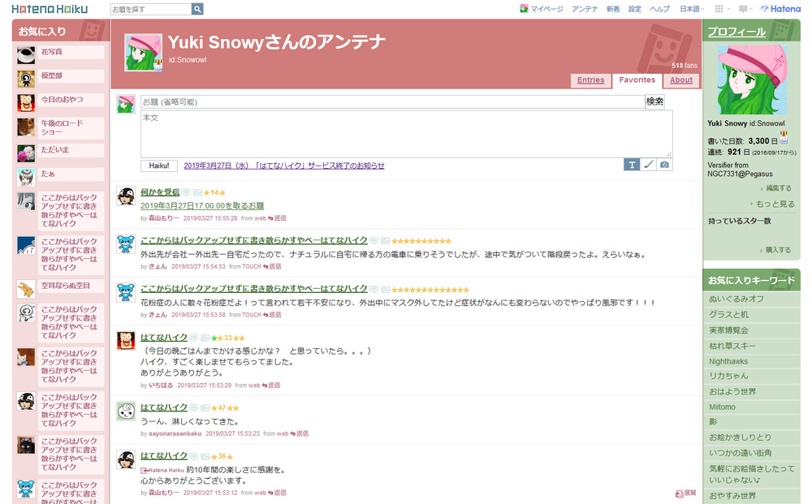Open the 2019年3月27日17:00:00を取るお題 link

pos(202,205)
